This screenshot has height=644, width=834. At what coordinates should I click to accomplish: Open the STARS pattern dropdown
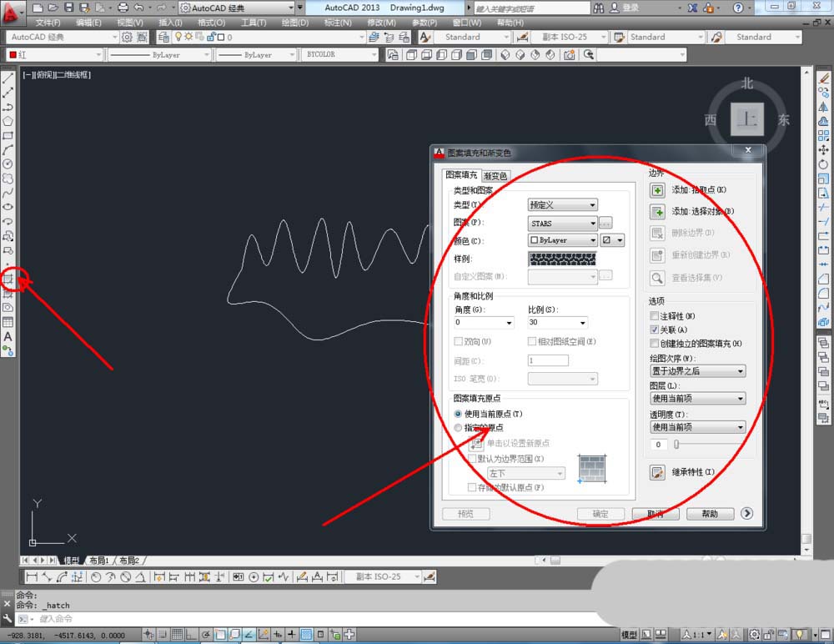point(563,223)
